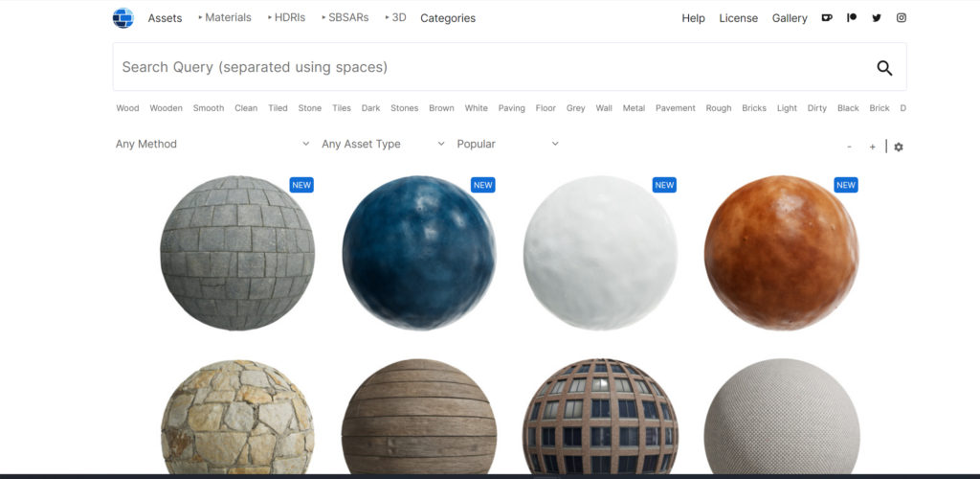The height and width of the screenshot is (479, 980).
Task: Select the Tiles tag
Action: tap(342, 108)
